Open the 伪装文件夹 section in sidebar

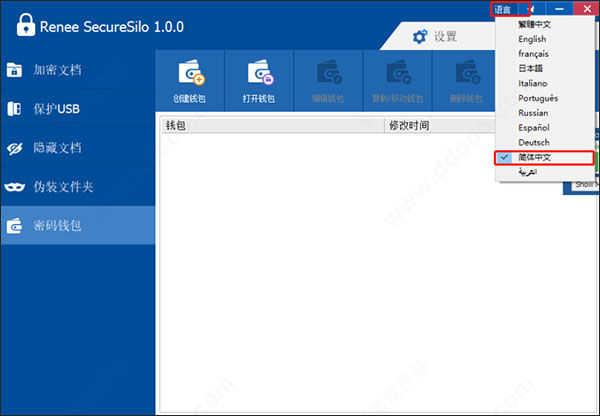pos(78,187)
